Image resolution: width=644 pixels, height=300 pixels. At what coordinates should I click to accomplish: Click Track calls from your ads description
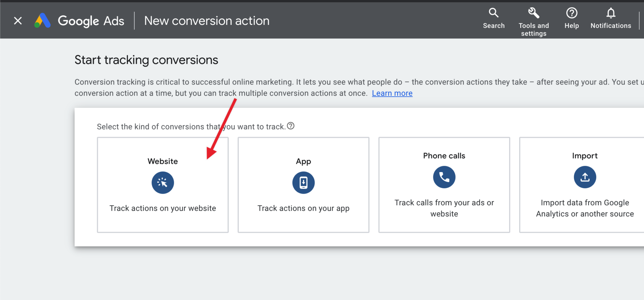444,208
